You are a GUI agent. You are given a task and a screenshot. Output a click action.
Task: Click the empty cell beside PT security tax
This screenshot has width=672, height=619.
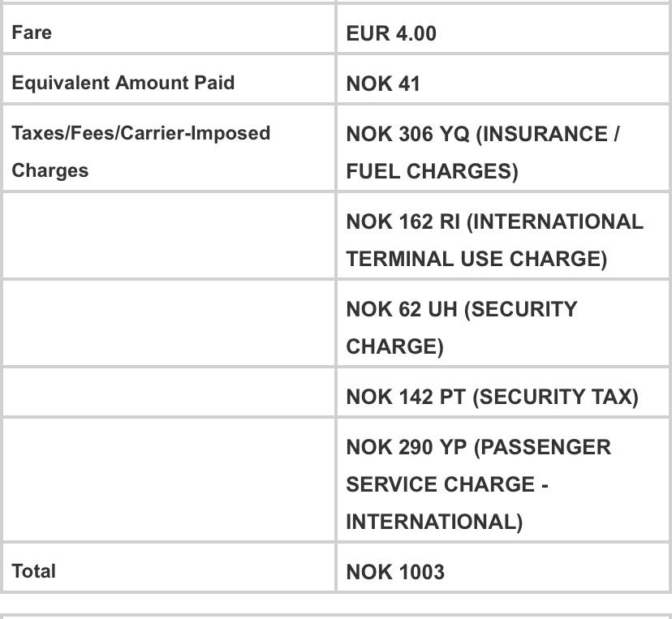click(169, 393)
